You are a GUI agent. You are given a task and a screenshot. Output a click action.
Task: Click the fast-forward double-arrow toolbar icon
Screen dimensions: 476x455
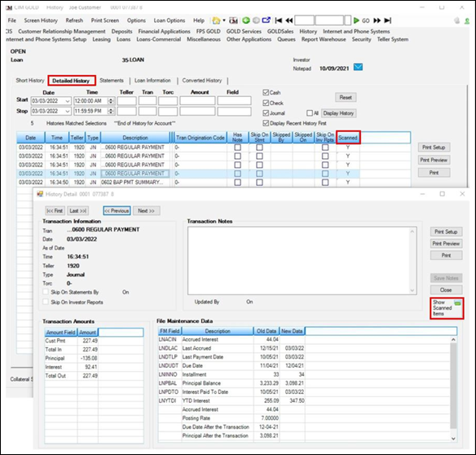(x=377, y=20)
